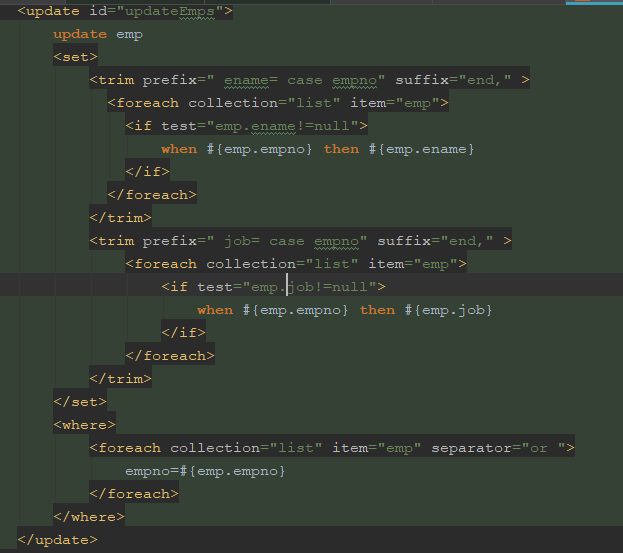Click "suffix" attribute on the job trim line
Viewport: 623px width, 553px height.
point(404,241)
